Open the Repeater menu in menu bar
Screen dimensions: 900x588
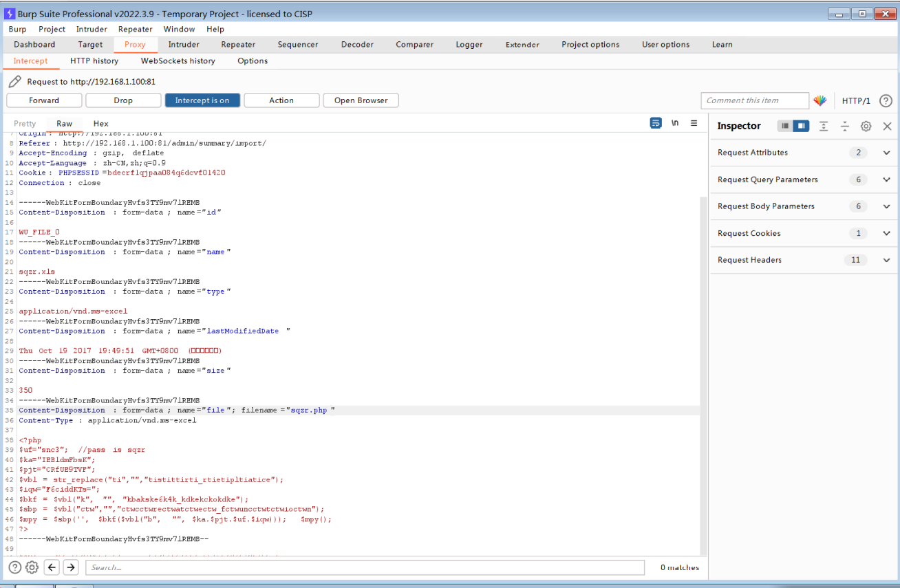(135, 29)
